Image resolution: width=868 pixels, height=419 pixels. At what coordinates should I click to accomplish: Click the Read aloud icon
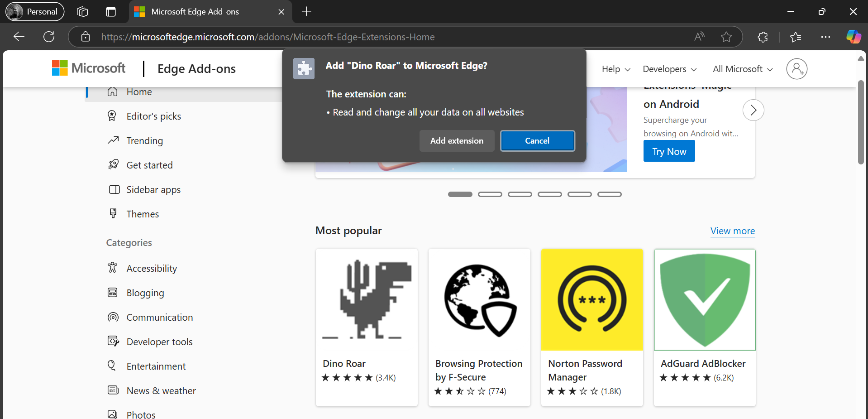click(699, 37)
